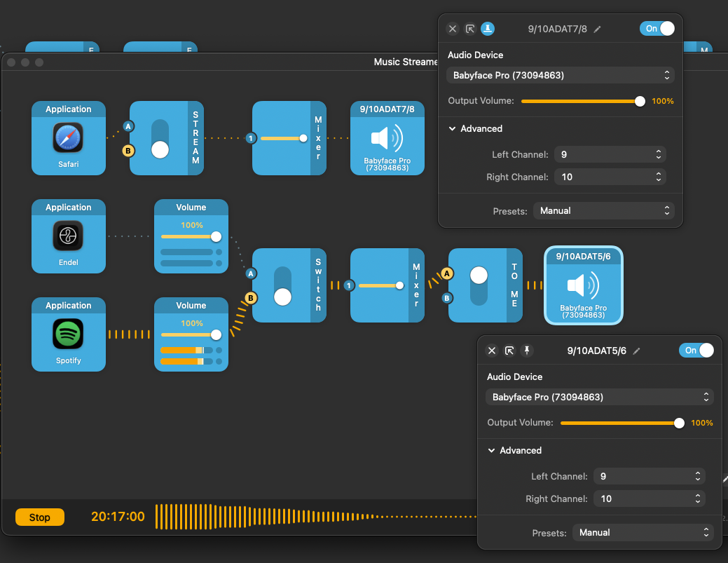Flip the TO ME A/B toggle
This screenshot has width=728, height=563.
[x=479, y=285]
